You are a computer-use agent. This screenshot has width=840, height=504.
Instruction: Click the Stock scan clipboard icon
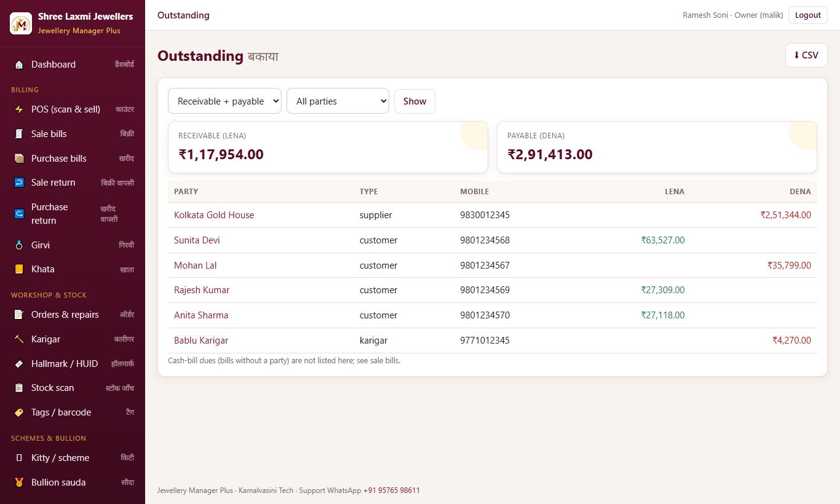tap(19, 388)
